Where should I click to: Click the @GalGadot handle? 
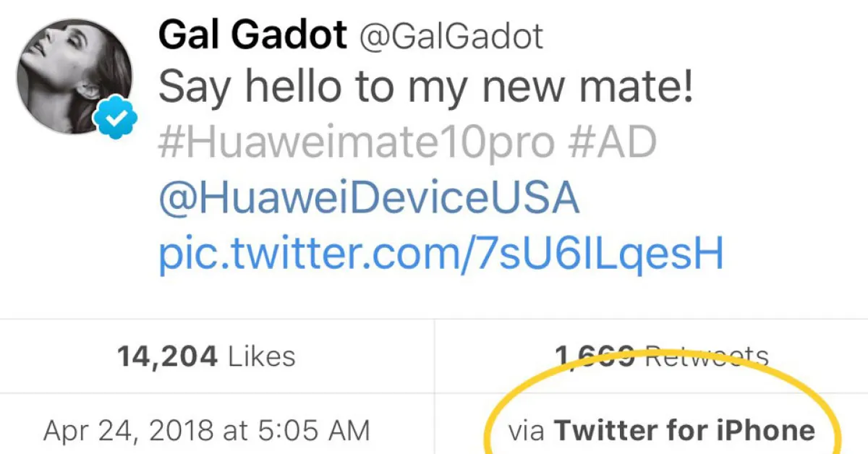click(451, 36)
